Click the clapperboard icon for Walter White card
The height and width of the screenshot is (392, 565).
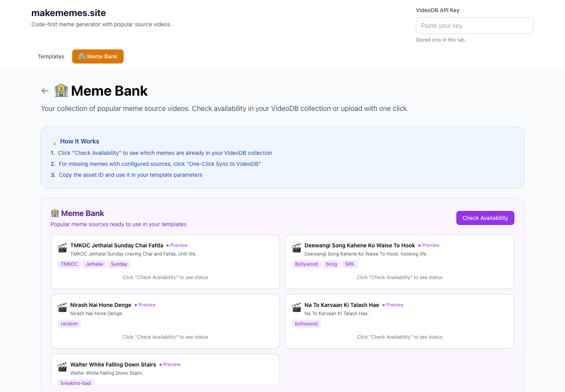62,367
